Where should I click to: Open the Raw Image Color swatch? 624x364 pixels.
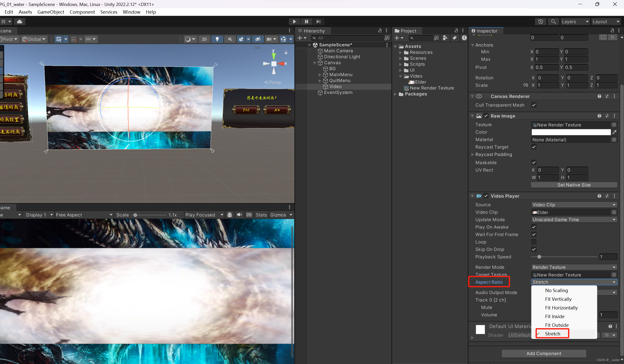point(571,132)
